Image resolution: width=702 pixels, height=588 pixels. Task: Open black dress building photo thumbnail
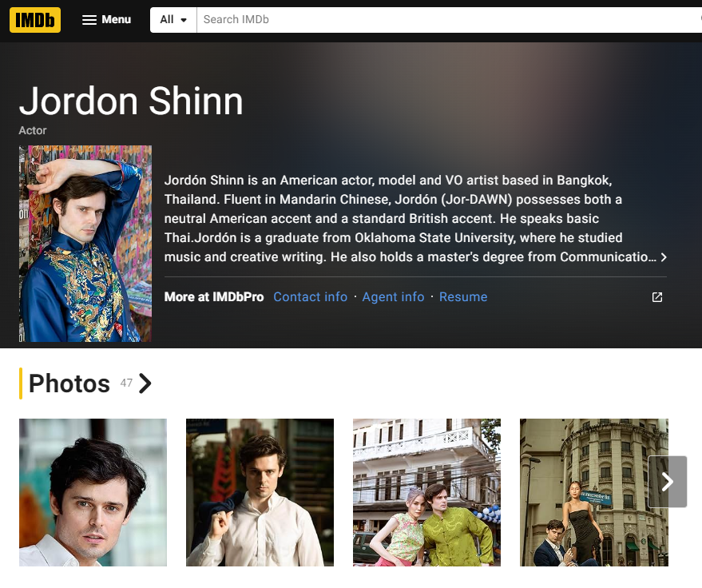(593, 492)
